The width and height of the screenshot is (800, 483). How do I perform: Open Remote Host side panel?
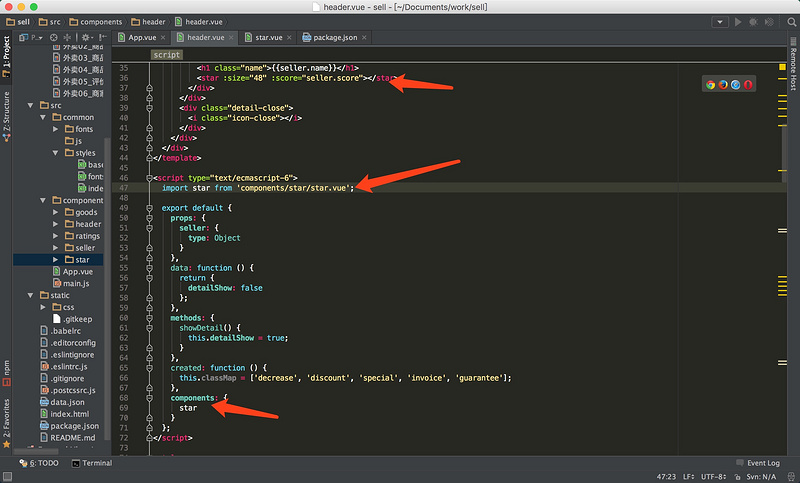click(x=793, y=64)
